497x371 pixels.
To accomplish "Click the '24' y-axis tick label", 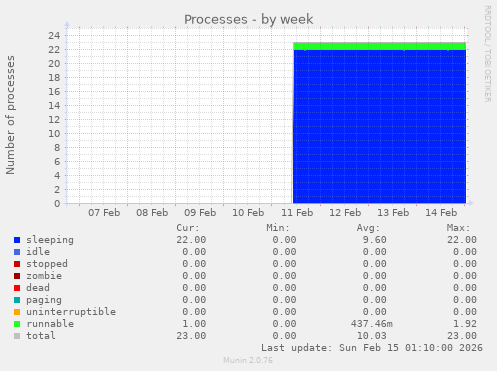I will pyautogui.click(x=54, y=36).
